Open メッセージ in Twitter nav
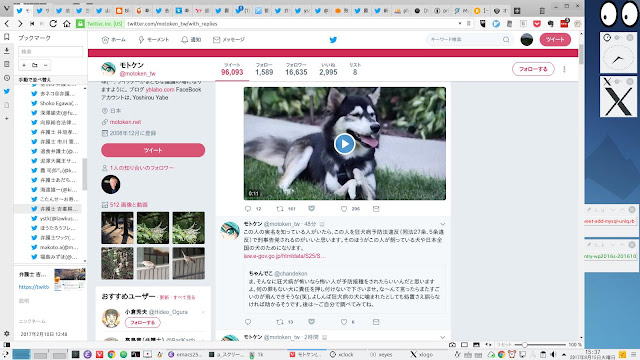Viewport: 640px width, 360px height. pos(229,40)
